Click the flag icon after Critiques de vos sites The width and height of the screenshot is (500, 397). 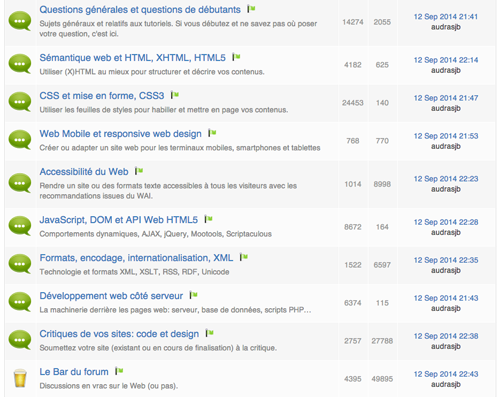[x=210, y=333]
